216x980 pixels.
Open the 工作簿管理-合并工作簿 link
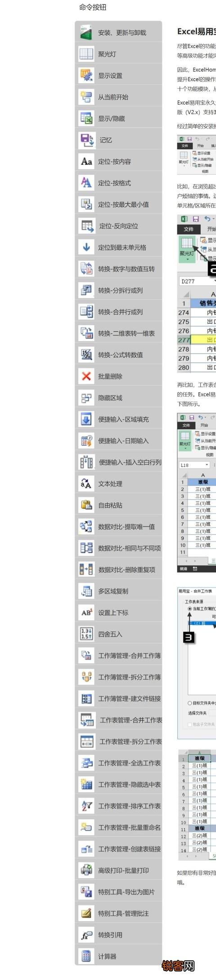point(130,656)
